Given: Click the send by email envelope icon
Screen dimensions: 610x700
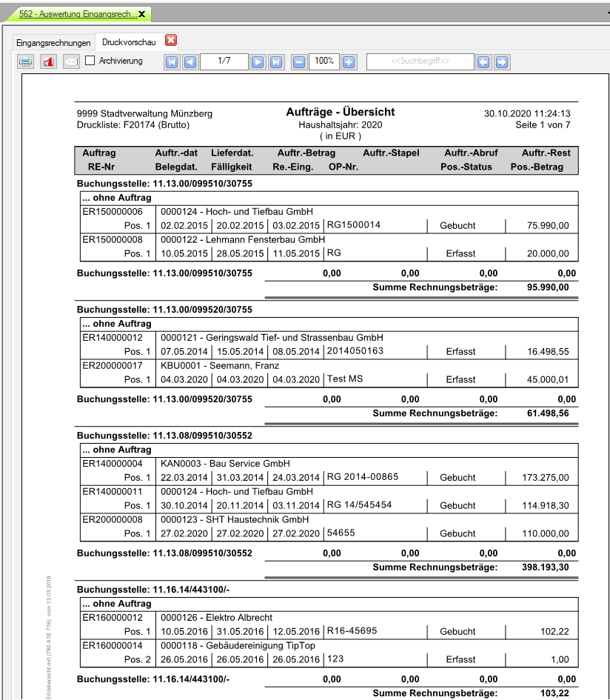Looking at the screenshot, I should (x=71, y=61).
